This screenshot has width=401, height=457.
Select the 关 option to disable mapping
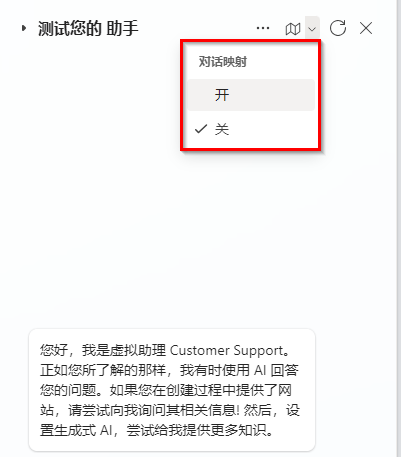[x=251, y=129]
